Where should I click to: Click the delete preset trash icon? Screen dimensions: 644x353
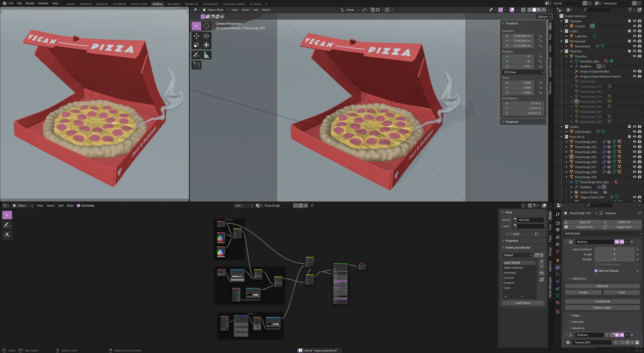542,255
